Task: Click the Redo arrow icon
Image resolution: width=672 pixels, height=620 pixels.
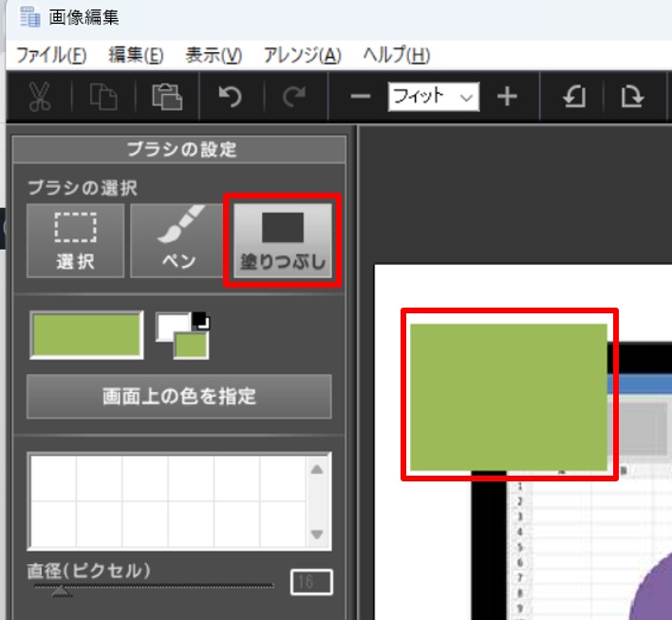Action: coord(294,97)
